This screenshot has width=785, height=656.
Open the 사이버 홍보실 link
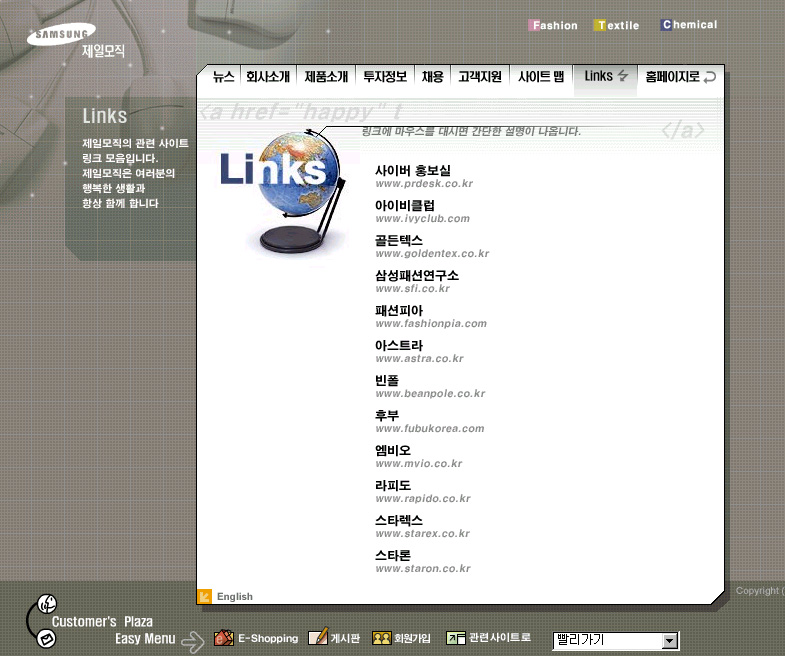coord(413,170)
